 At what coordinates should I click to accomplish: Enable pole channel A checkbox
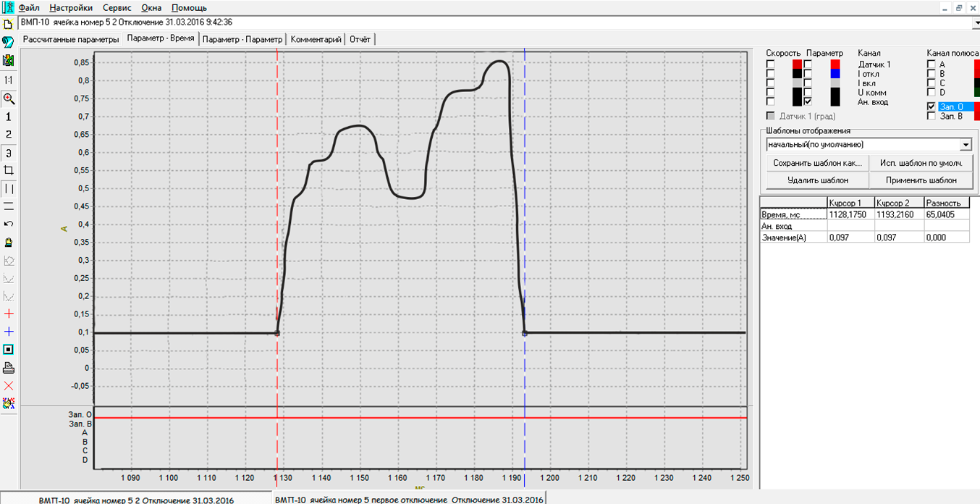tap(932, 64)
